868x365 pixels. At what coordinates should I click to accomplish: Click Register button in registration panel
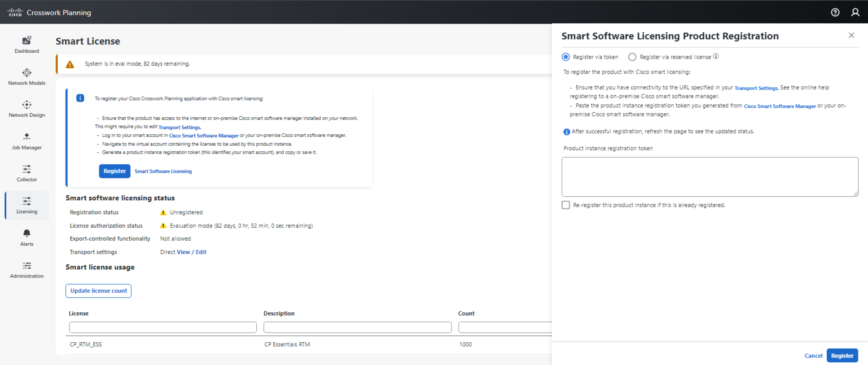tap(842, 355)
